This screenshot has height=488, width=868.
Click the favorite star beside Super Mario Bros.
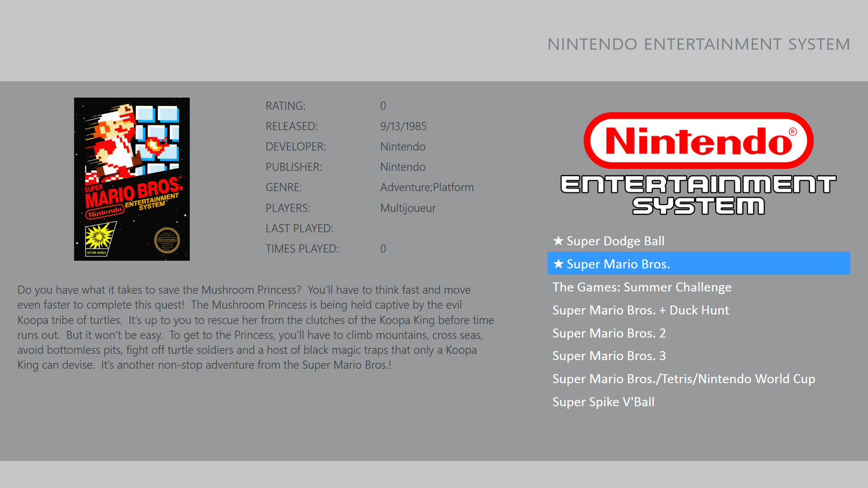(558, 264)
